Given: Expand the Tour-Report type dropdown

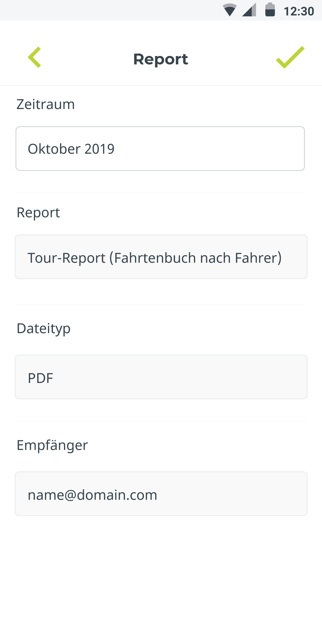Looking at the screenshot, I should (161, 257).
